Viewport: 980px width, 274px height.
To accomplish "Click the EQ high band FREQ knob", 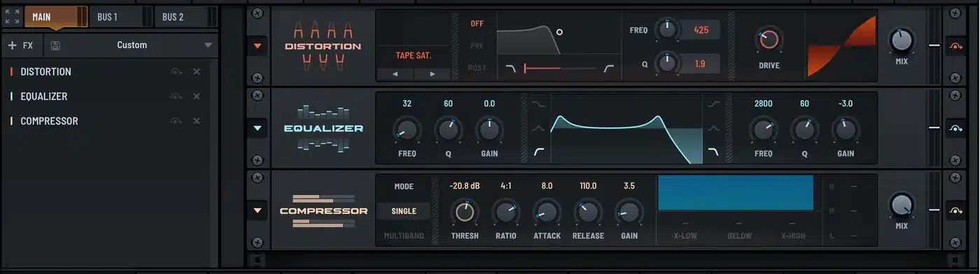I will tap(763, 130).
